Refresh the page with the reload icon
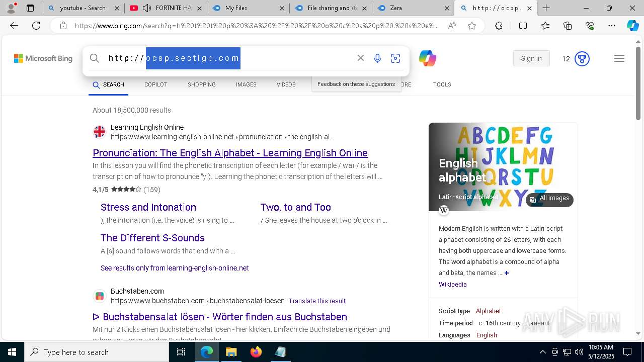The height and width of the screenshot is (362, 644). pos(36,26)
